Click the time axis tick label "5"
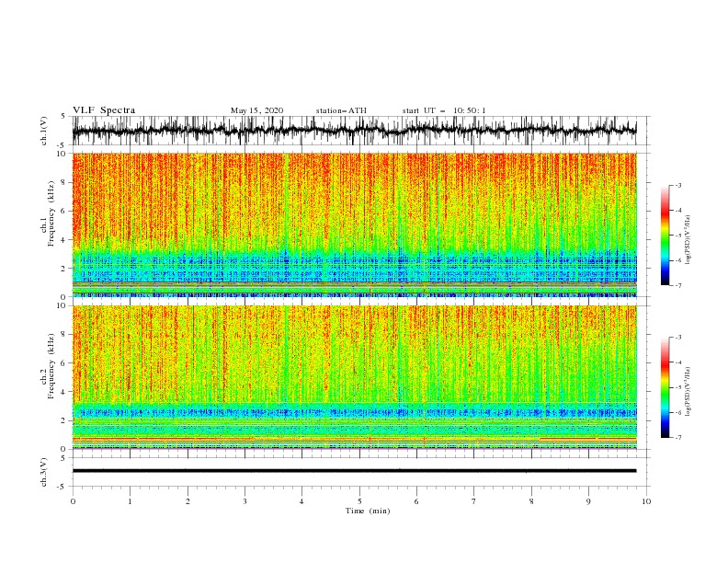 coord(359,501)
